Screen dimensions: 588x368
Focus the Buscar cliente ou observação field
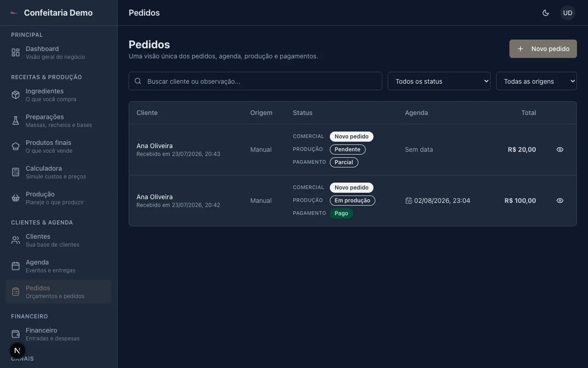tap(255, 81)
